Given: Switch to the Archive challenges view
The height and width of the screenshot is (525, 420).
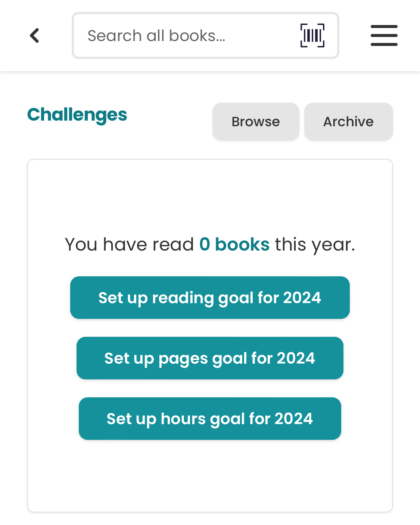Looking at the screenshot, I should point(348,121).
